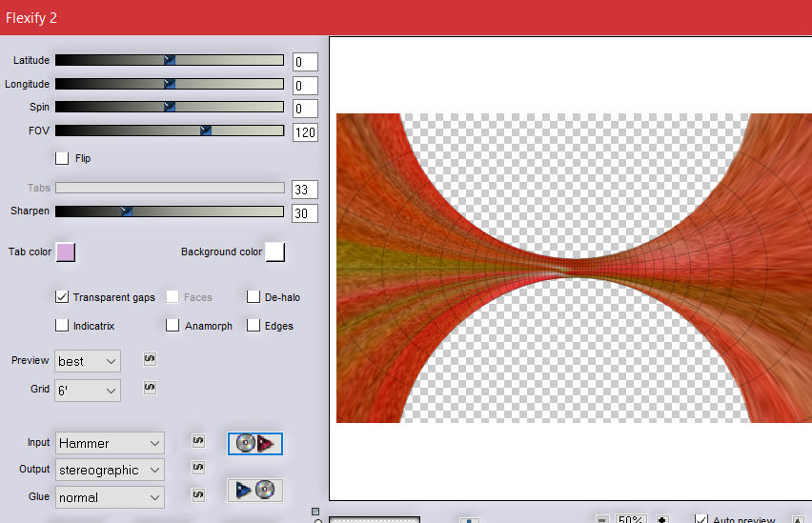Click the Longitude value field
Screen dimensions: 812x523
tap(305, 86)
